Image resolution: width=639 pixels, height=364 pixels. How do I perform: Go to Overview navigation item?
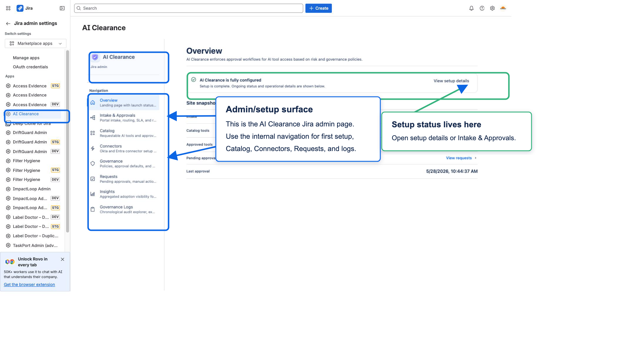pyautogui.click(x=124, y=103)
